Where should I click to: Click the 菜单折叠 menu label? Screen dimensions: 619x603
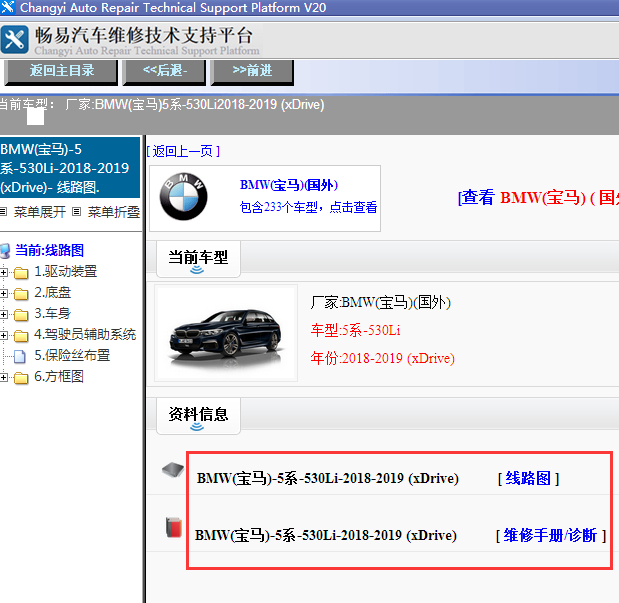point(114,212)
